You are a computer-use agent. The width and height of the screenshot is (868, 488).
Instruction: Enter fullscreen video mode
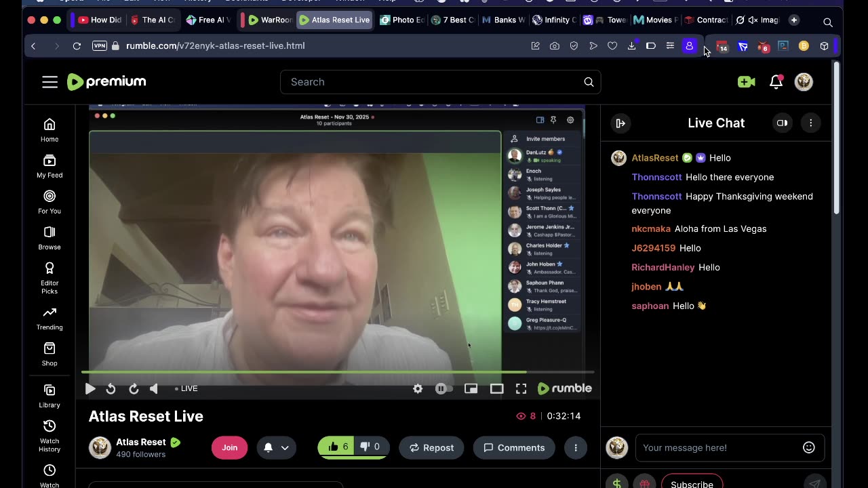click(521, 388)
